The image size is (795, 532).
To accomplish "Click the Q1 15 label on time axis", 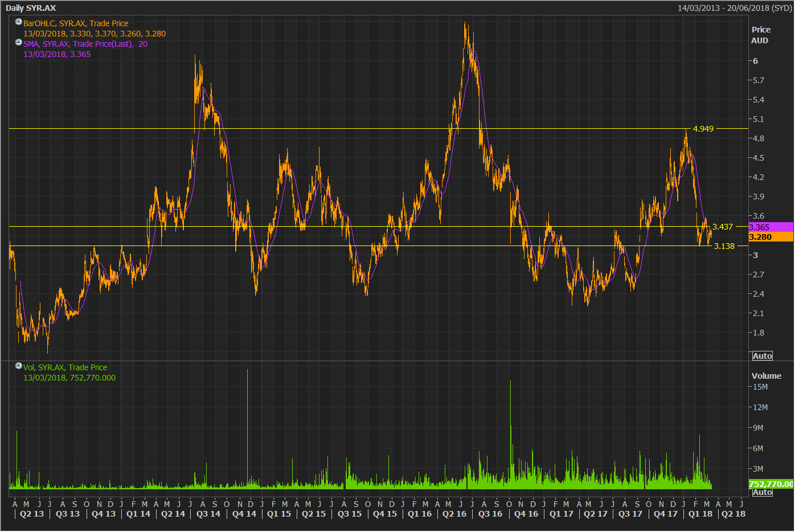I will pos(279,514).
